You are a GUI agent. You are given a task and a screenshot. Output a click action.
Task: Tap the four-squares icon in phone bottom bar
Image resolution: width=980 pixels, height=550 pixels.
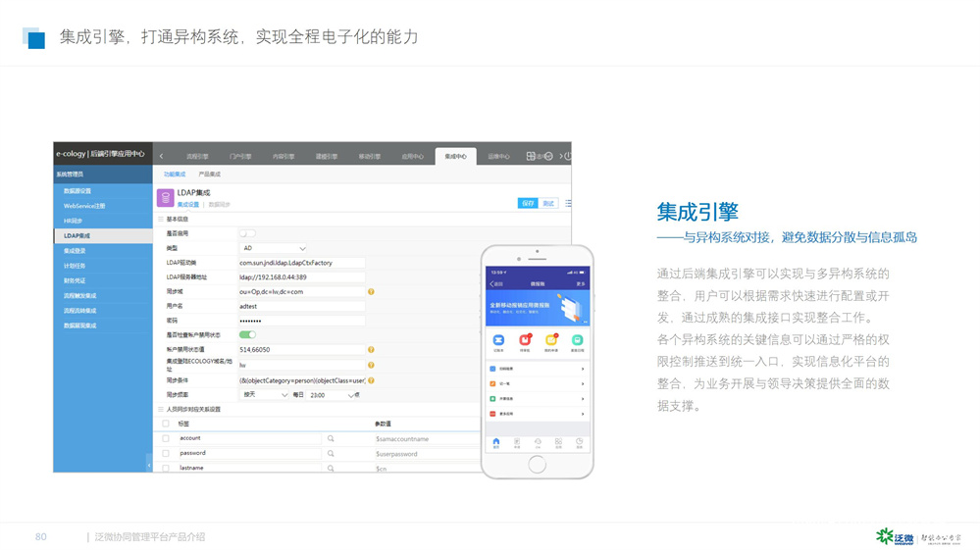[x=558, y=442]
